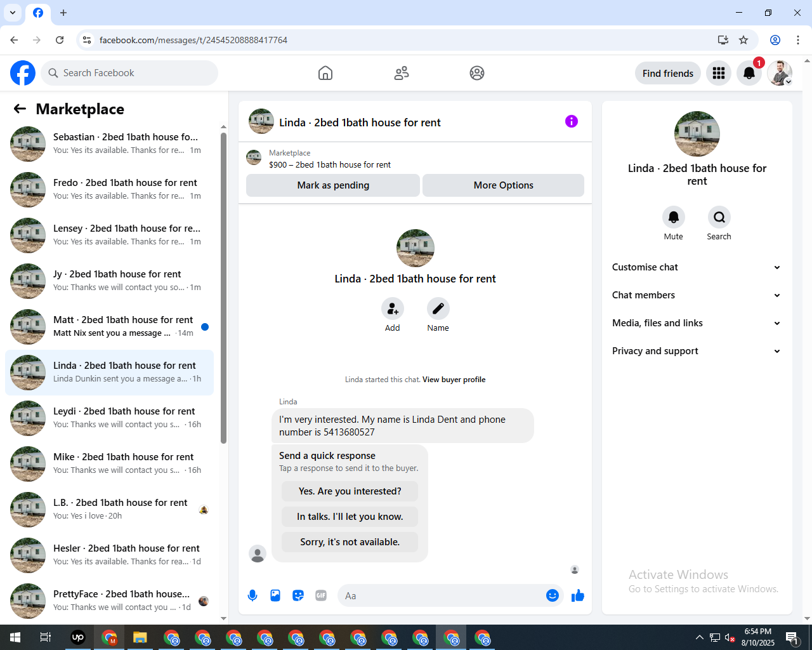Search in conversation magnifier icon
Screen dimensions: 812x650
pos(719,217)
